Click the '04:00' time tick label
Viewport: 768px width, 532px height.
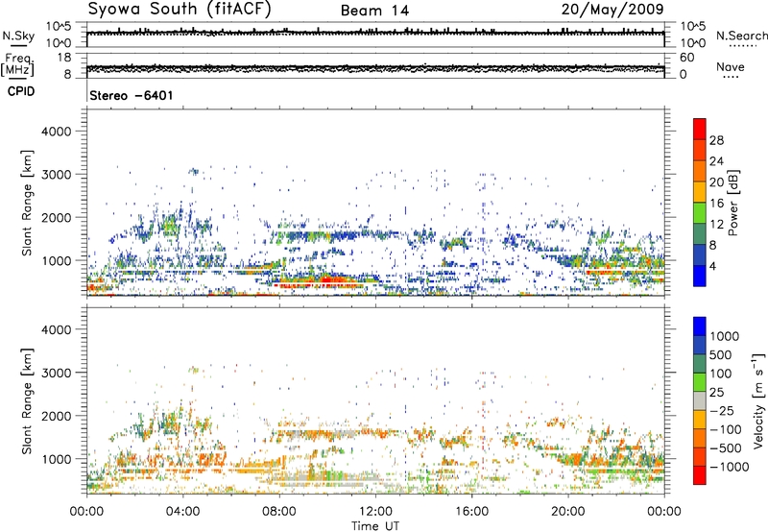182,512
